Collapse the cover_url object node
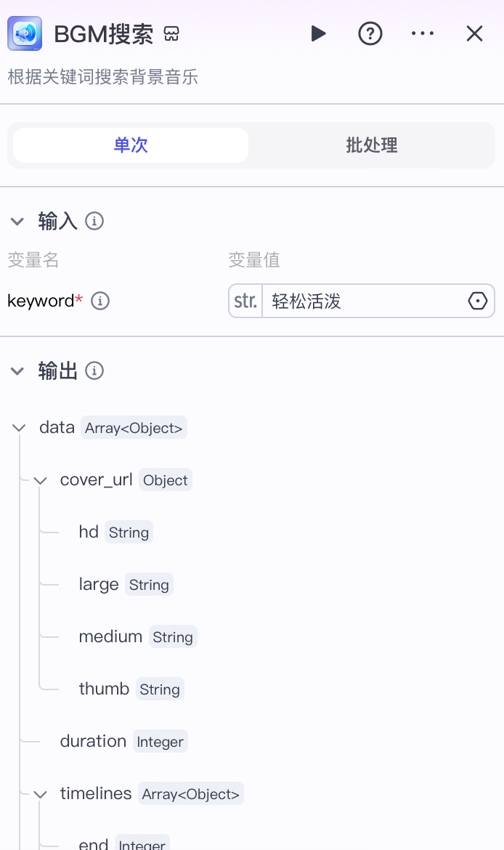This screenshot has width=504, height=850. [41, 479]
